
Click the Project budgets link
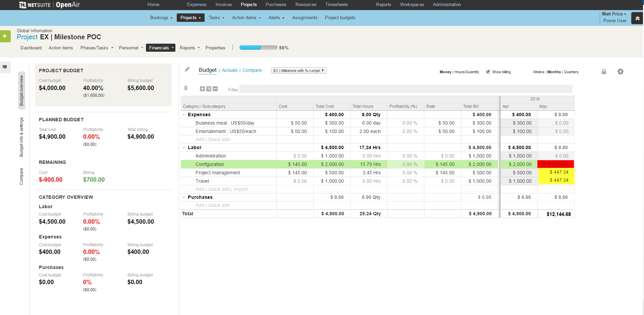tap(340, 18)
